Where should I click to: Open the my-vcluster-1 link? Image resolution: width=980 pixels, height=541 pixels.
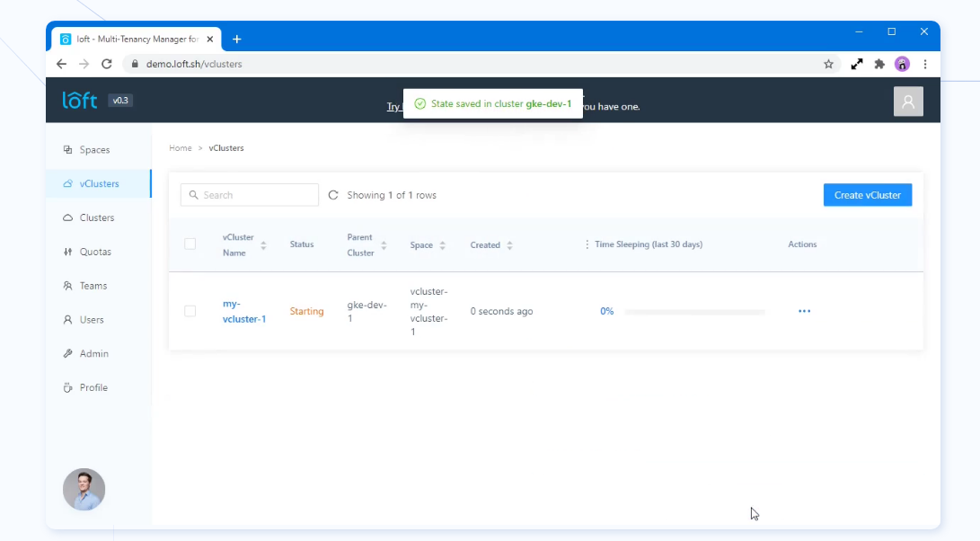[x=243, y=311]
